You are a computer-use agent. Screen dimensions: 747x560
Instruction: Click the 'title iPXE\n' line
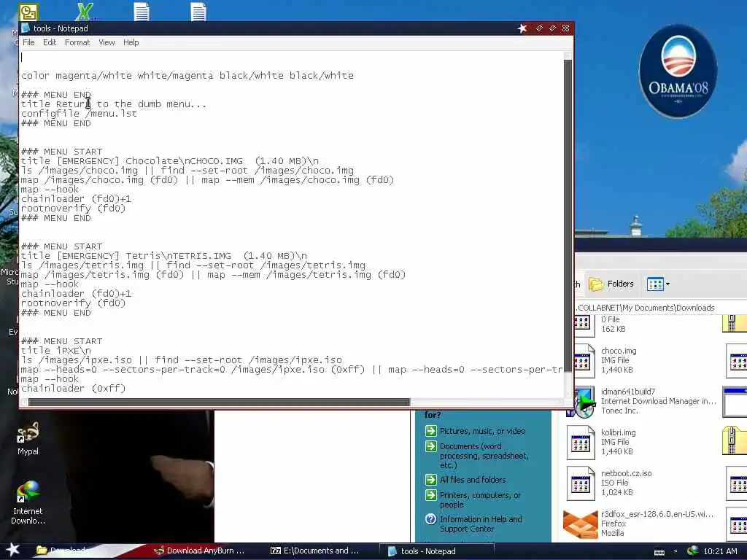[55, 351]
